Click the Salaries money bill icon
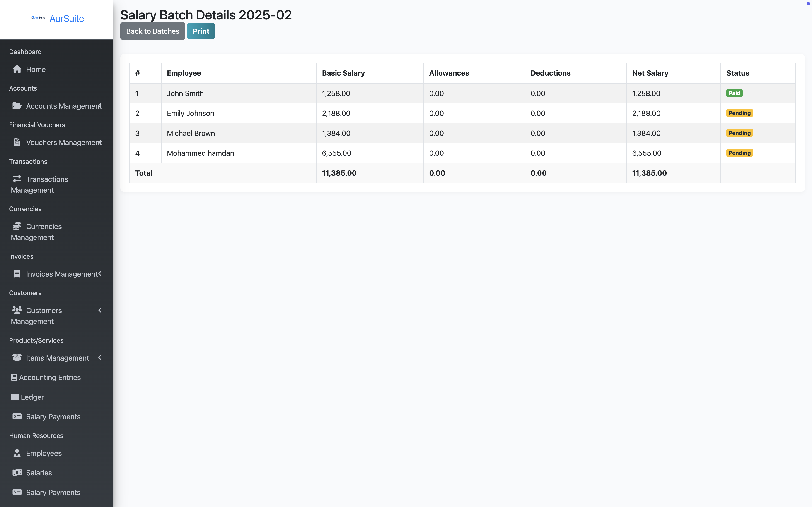 17,472
